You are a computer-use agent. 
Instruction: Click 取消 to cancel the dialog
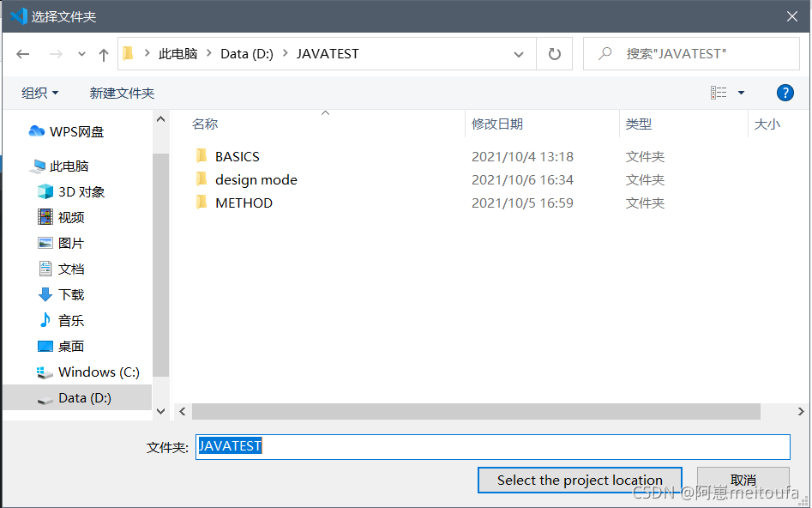coord(743,480)
